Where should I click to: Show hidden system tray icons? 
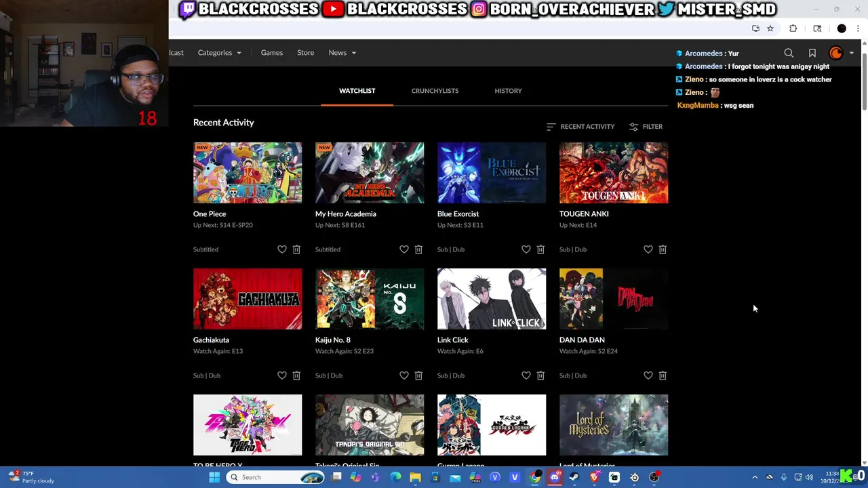755,477
